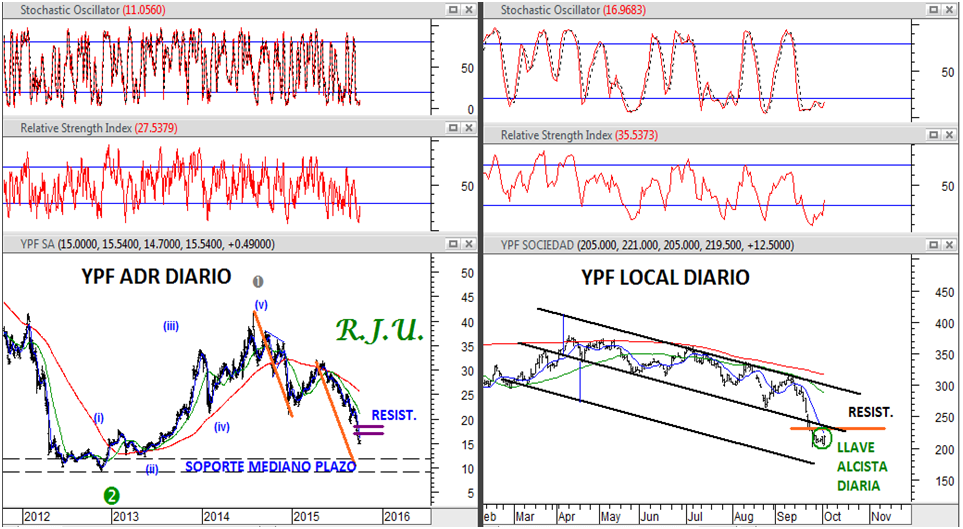
Task: Click the 2012 year on time axis
Action: click(x=37, y=515)
